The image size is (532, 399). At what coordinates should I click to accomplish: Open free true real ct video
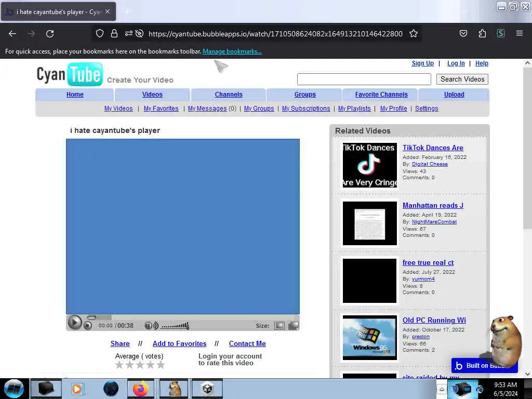point(428,263)
